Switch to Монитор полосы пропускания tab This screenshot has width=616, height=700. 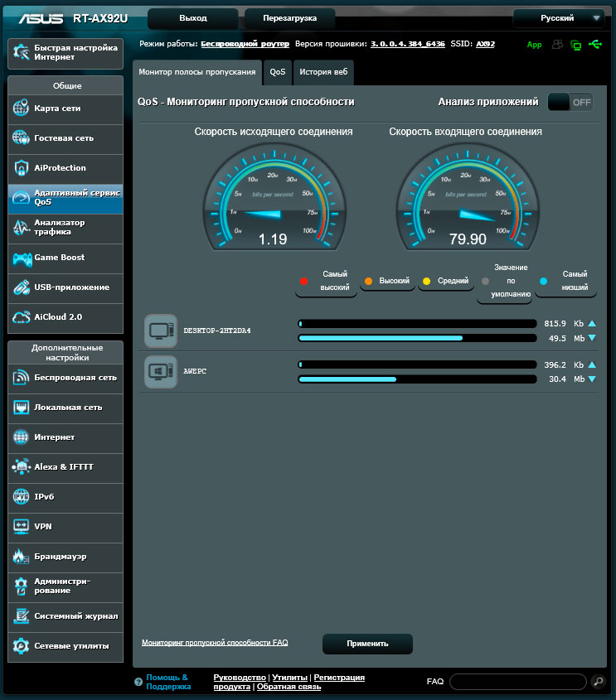tap(197, 72)
